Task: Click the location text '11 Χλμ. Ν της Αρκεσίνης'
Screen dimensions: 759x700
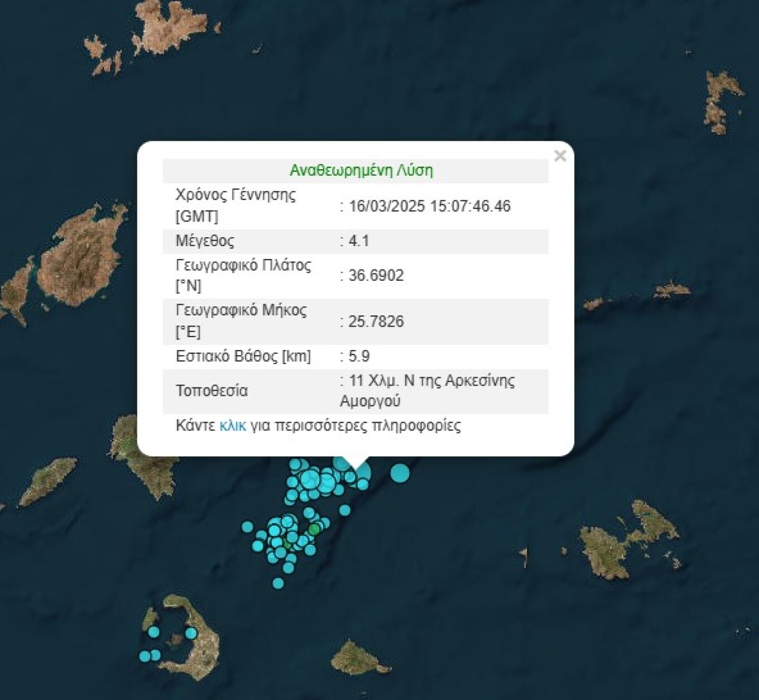Action: [431, 381]
